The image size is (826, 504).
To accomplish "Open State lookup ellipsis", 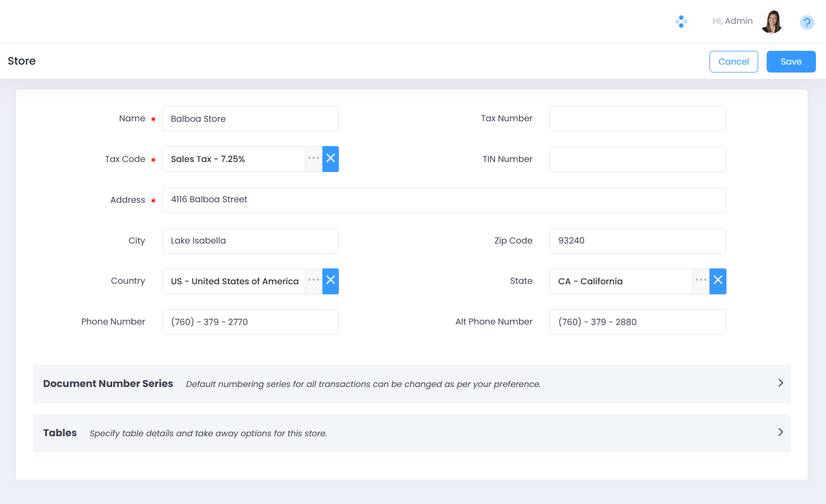I will point(701,281).
